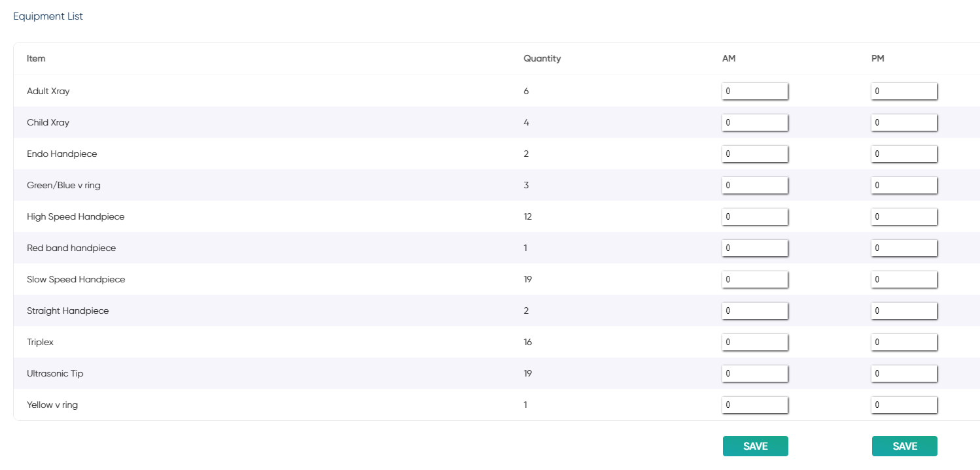Screen dimensions: 980x470
Task: Click the PM field for Child Xray
Action: 904,123
